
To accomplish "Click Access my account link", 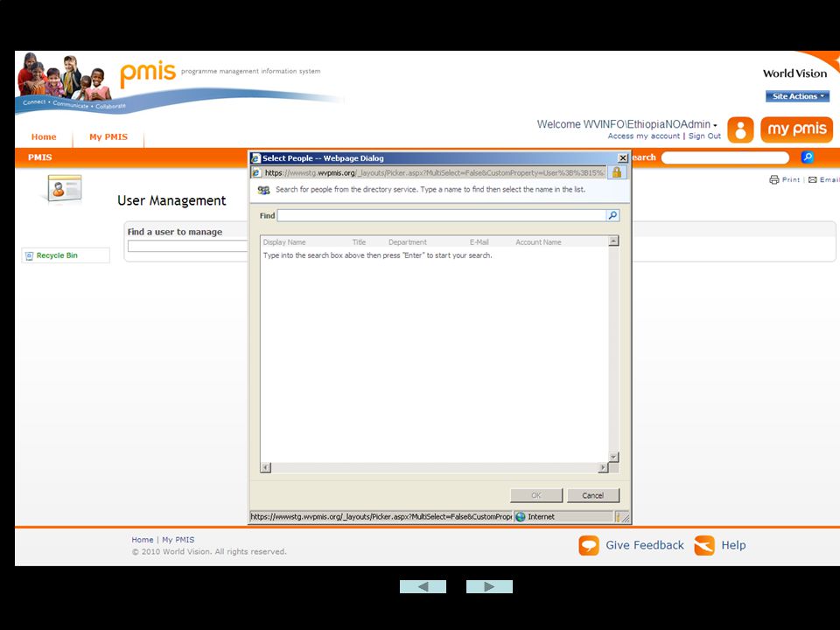I will [643, 136].
